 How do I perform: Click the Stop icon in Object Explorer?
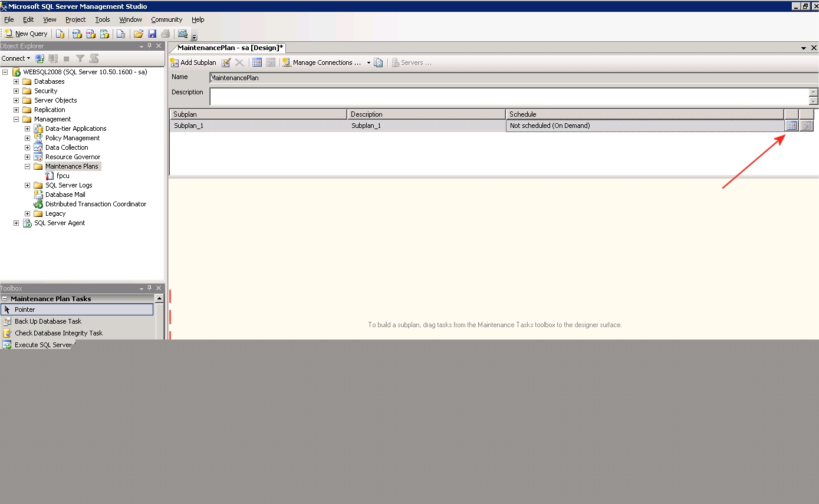[67, 58]
